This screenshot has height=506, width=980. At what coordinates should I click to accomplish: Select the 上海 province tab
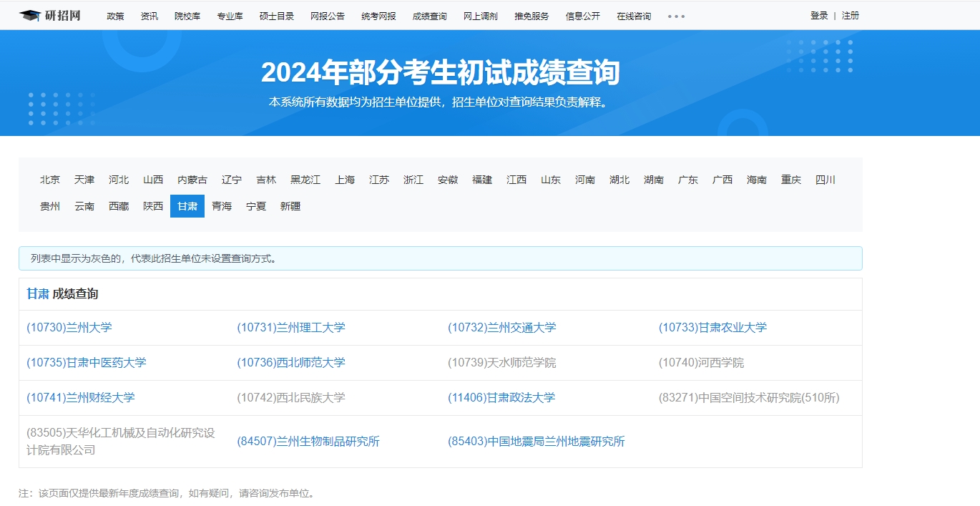[x=345, y=180]
